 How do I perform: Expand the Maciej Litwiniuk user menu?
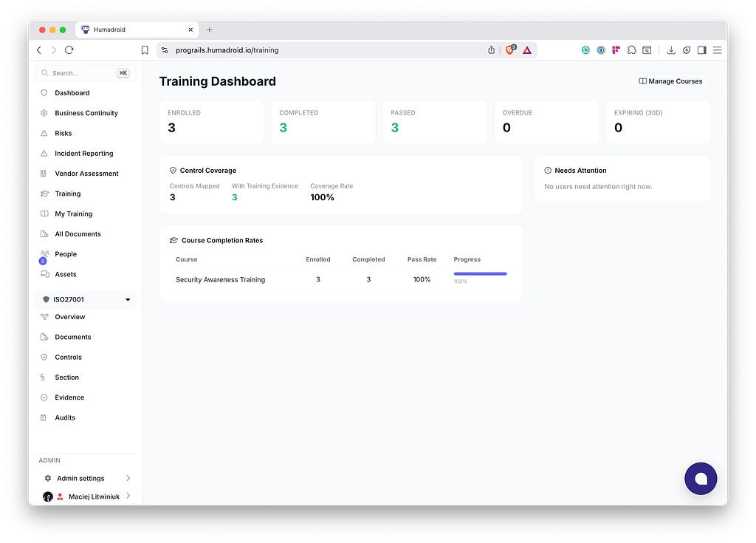pos(128,496)
